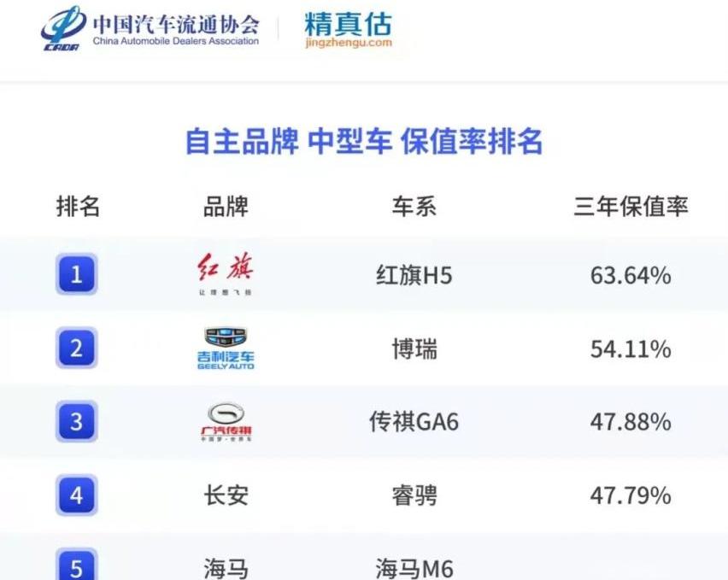Click the 三年保值率 column header
The height and width of the screenshot is (580, 728).
pyautogui.click(x=630, y=206)
